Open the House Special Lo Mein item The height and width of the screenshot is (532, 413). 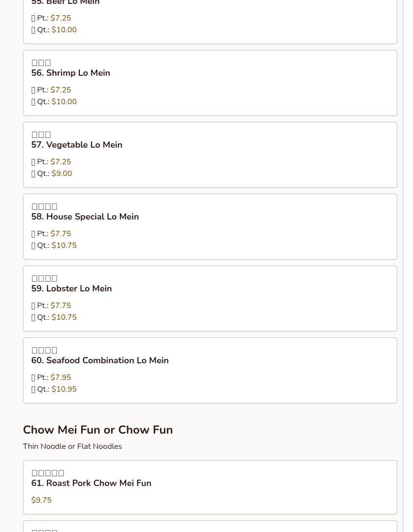pos(85,217)
